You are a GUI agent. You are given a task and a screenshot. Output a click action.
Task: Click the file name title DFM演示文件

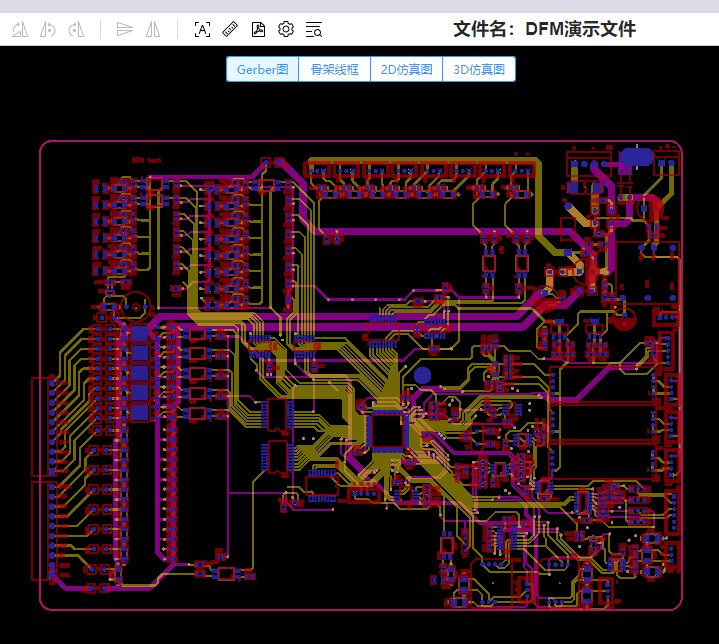[544, 30]
